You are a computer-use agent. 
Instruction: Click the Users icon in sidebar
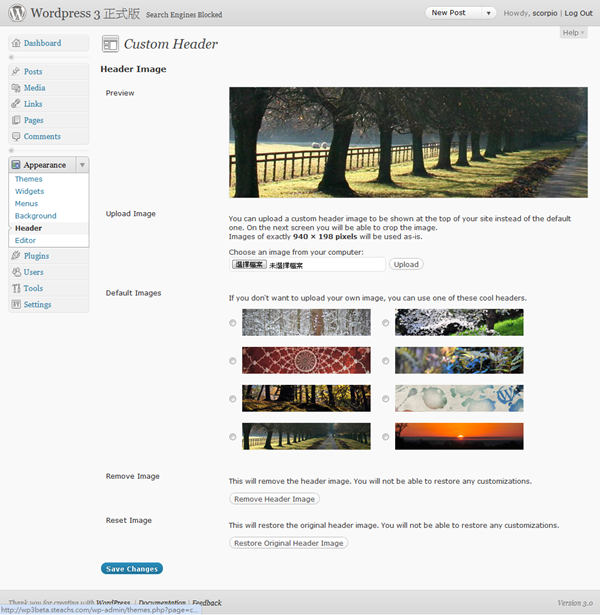point(16,272)
